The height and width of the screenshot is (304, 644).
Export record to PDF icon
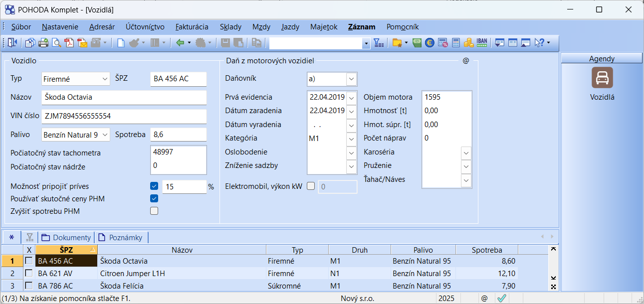click(69, 43)
